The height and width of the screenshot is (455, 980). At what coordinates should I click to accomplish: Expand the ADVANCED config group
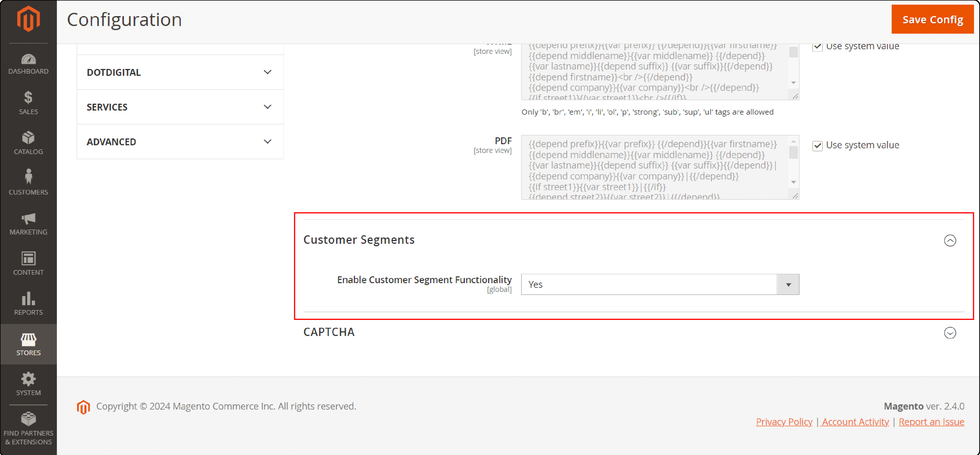tap(180, 142)
